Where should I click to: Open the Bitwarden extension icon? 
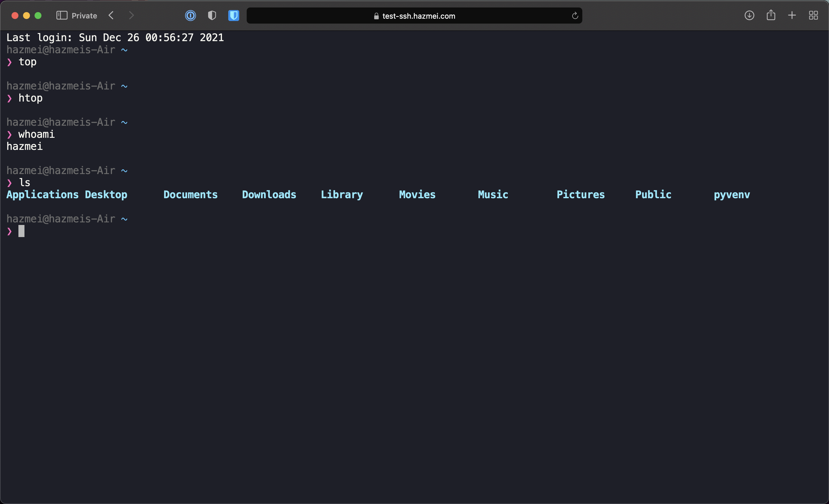(233, 16)
